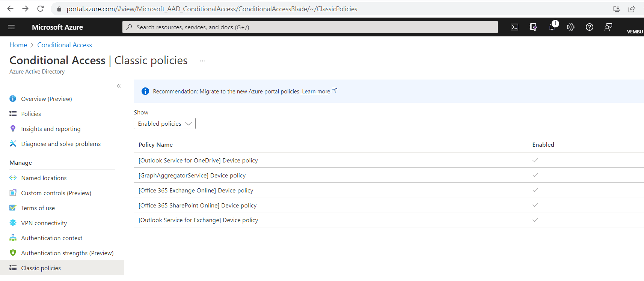Reload the browser page
The width and height of the screenshot is (644, 281).
(x=41, y=9)
